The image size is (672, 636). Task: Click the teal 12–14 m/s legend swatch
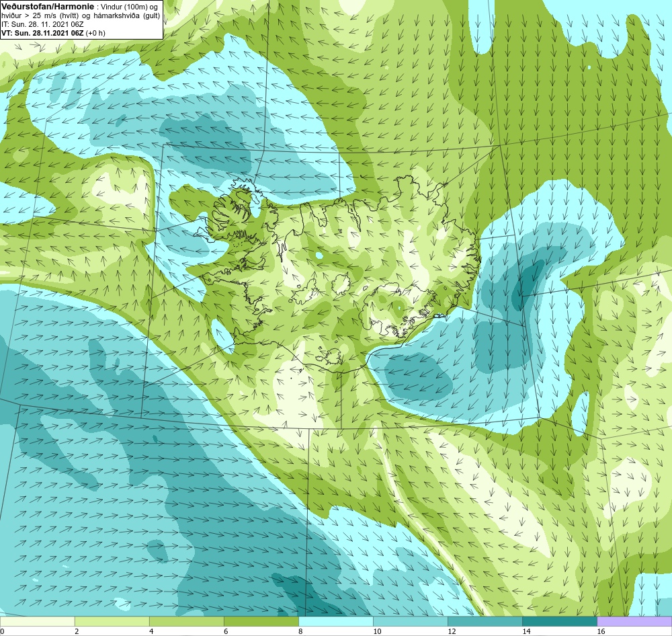click(485, 621)
